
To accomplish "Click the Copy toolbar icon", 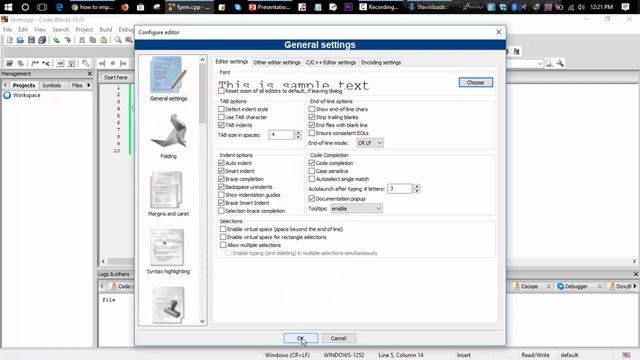I will 93,40.
